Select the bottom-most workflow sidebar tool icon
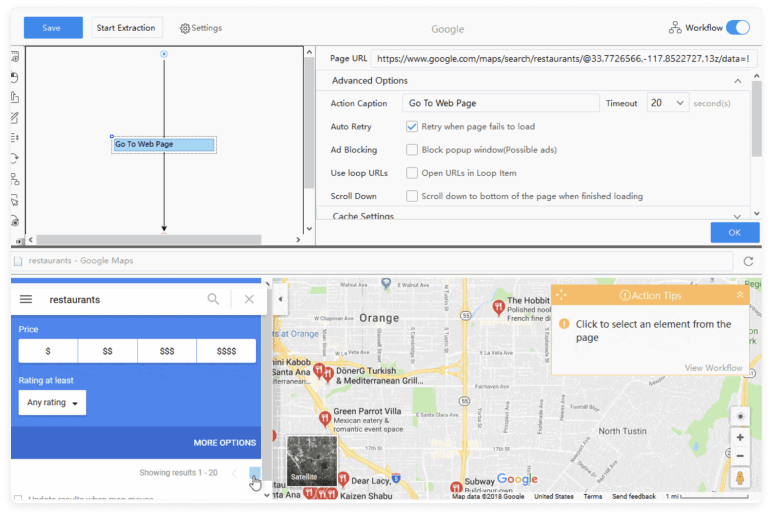This screenshot has width=771, height=516. point(15,221)
